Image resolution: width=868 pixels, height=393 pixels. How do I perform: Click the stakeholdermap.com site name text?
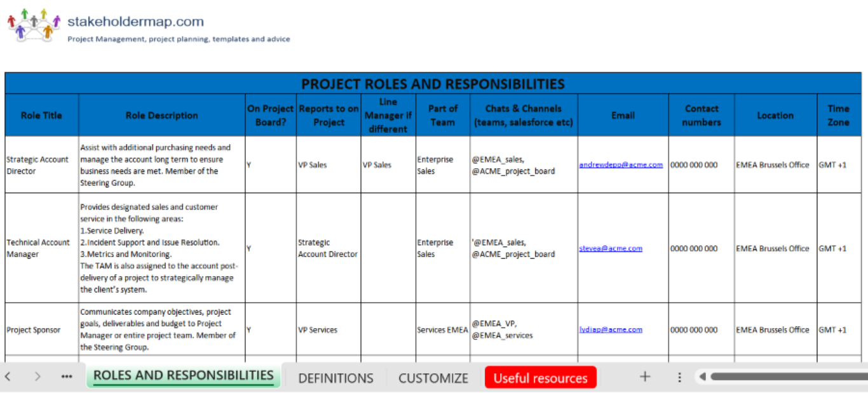134,20
